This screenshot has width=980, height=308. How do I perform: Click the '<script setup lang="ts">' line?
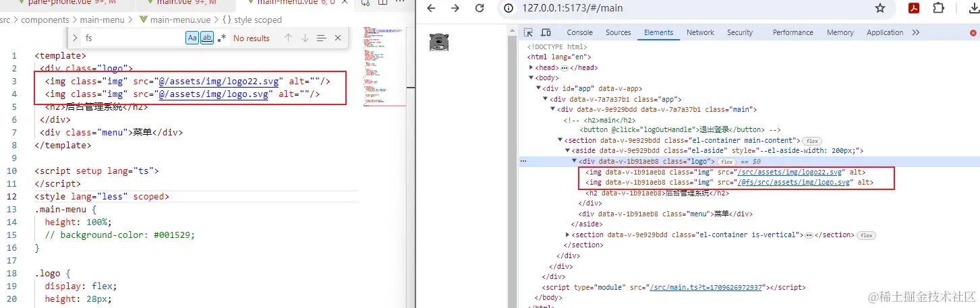point(96,171)
